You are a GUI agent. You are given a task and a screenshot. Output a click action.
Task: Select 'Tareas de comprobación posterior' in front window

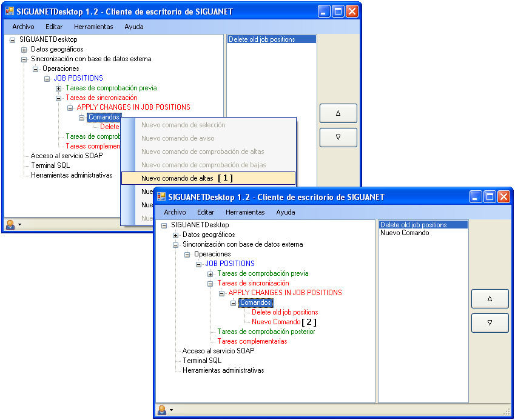266,332
